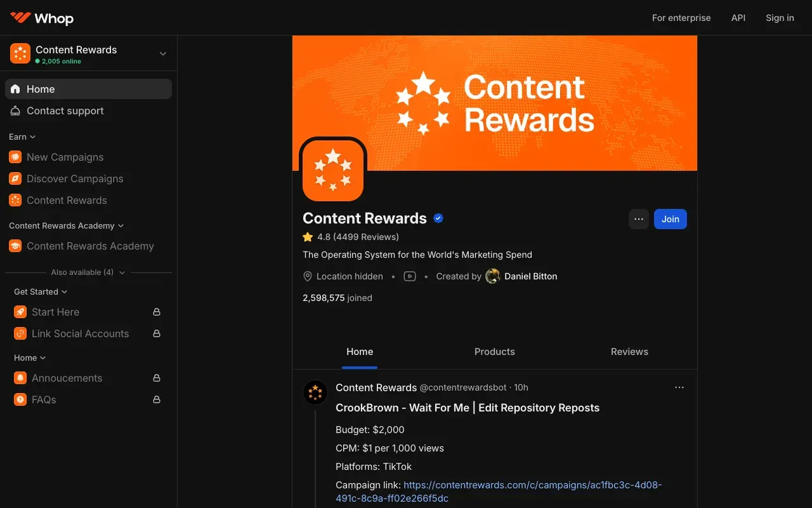Click the 4.8 (4499 Reviews) rating text
Image resolution: width=812 pixels, height=508 pixels.
(358, 237)
